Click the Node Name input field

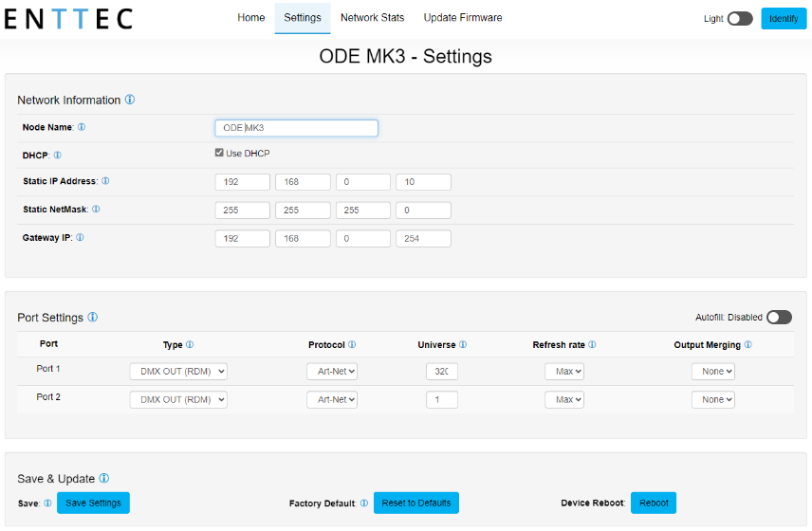(296, 128)
